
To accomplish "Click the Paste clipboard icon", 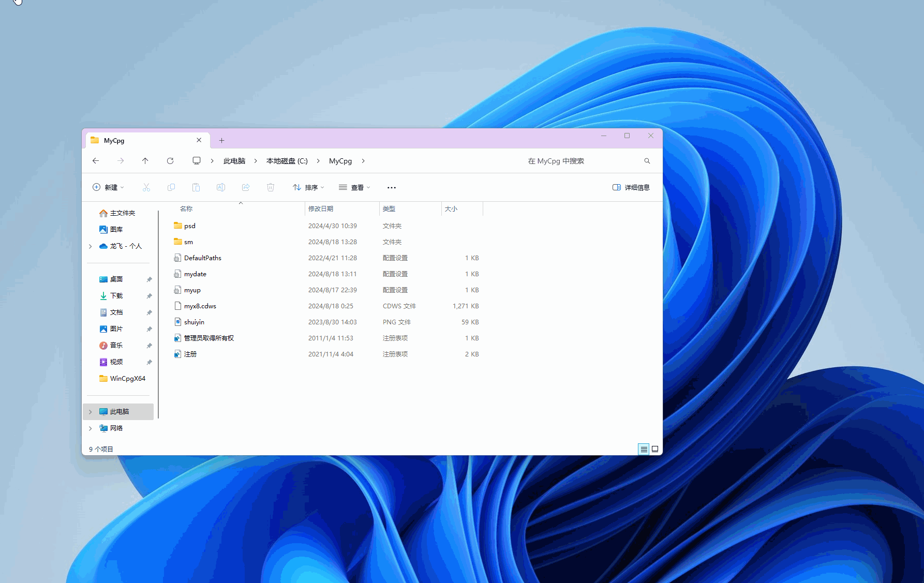I will coord(196,187).
